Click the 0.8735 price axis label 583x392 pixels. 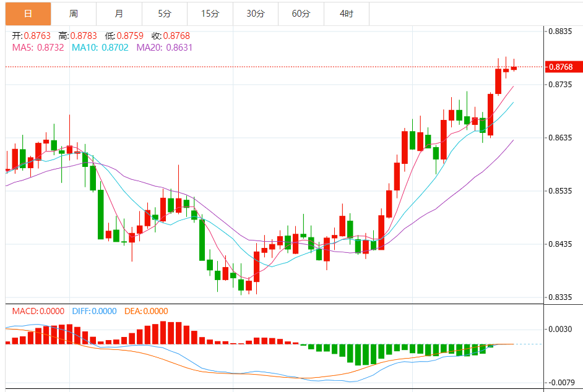click(x=561, y=84)
